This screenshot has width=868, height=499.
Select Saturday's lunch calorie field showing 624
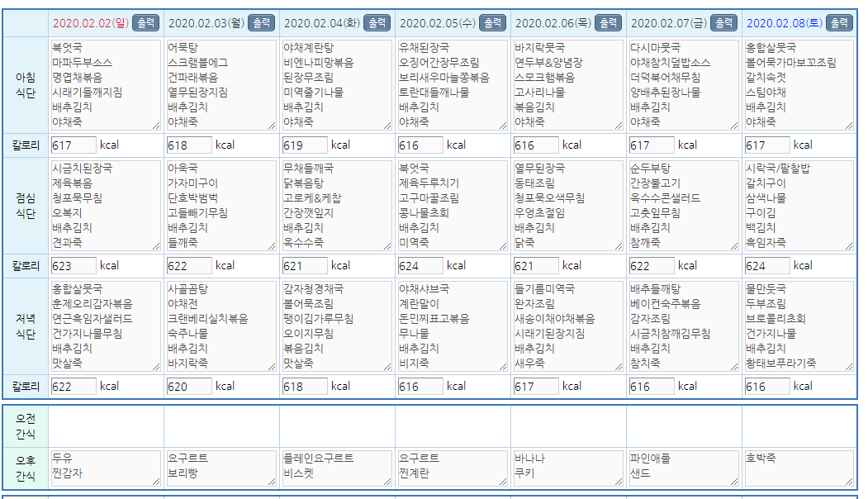point(767,265)
